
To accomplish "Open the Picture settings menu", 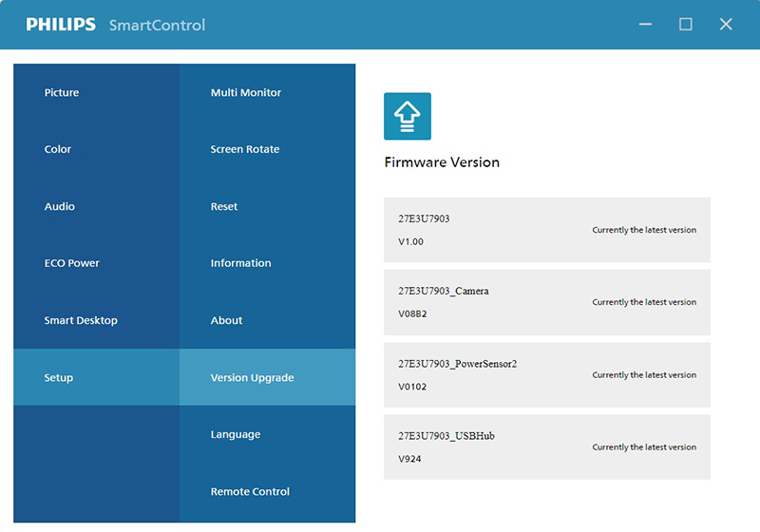I will click(62, 93).
